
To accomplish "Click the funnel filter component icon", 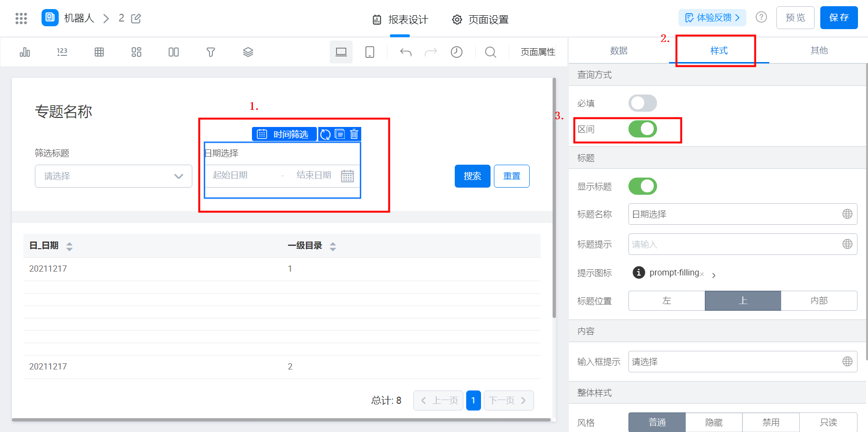I will pos(210,52).
